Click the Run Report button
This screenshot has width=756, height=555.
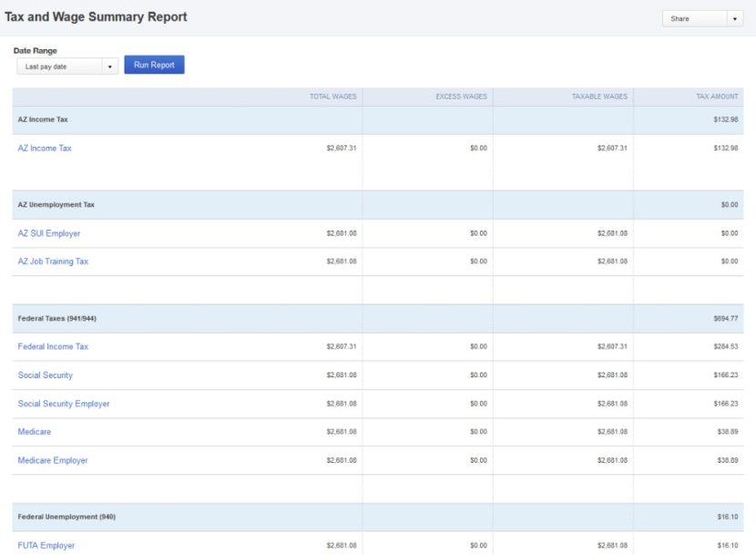[152, 65]
